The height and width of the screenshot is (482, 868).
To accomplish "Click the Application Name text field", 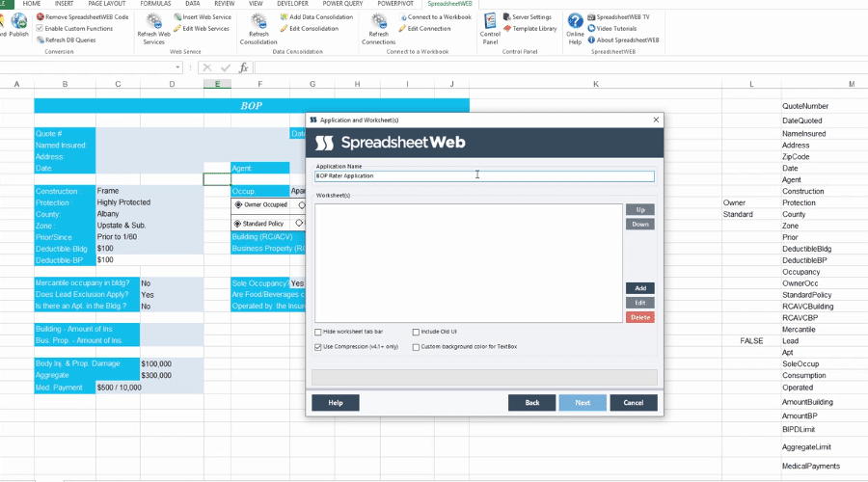I will (x=484, y=176).
